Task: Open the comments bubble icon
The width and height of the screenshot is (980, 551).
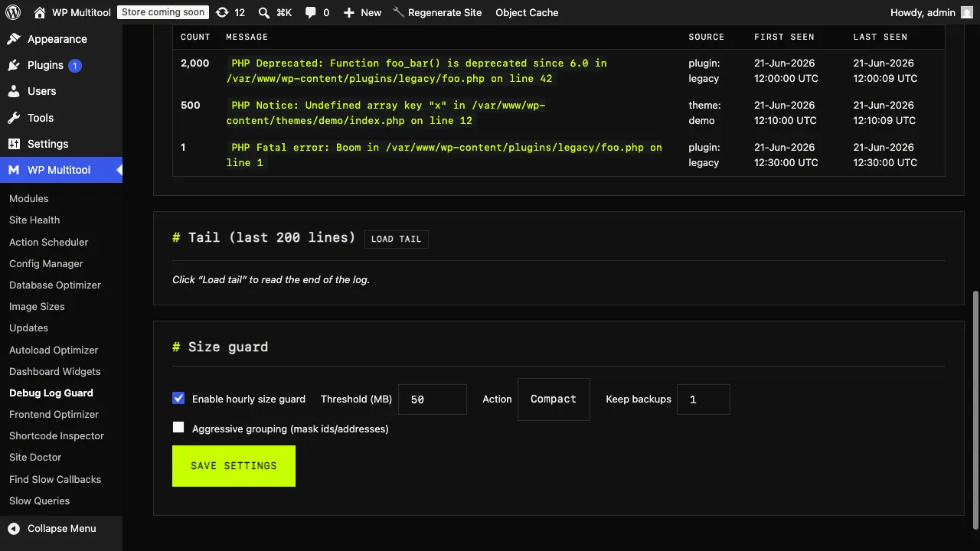Action: (x=311, y=12)
